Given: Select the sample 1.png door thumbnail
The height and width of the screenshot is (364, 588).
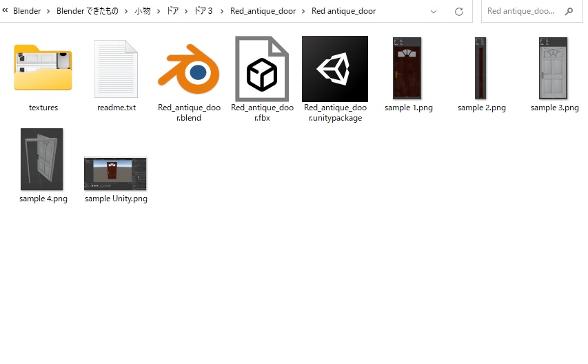Looking at the screenshot, I should [x=407, y=68].
